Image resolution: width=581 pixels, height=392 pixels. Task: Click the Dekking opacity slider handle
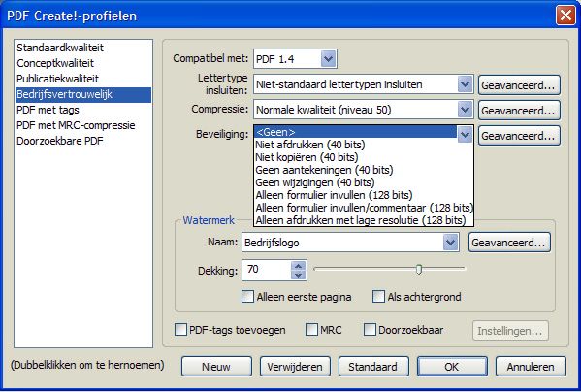pyautogui.click(x=419, y=269)
